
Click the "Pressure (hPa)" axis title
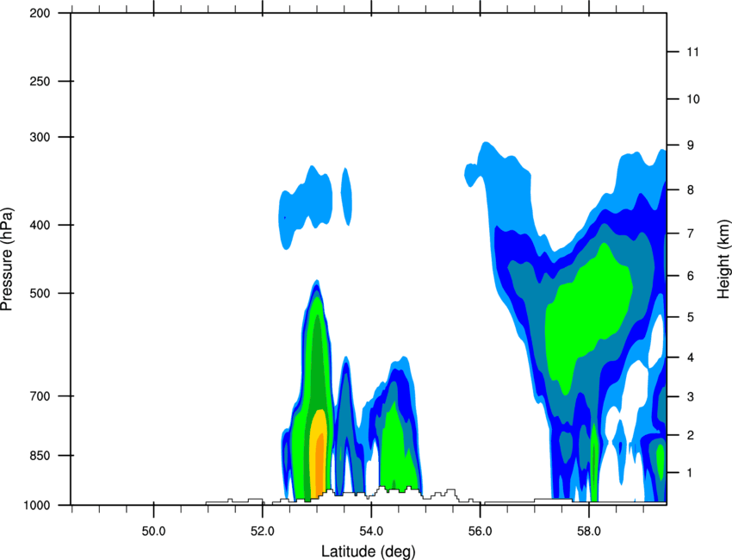point(7,259)
